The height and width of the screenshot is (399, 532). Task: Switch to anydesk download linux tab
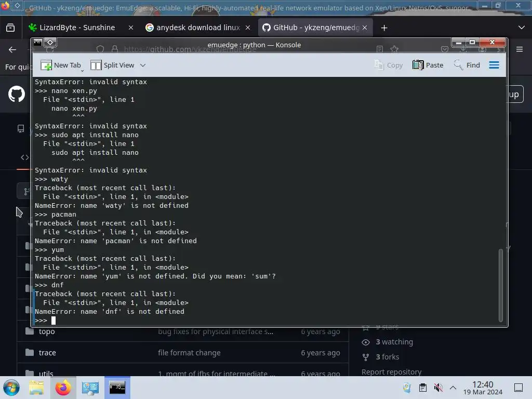coord(198,28)
